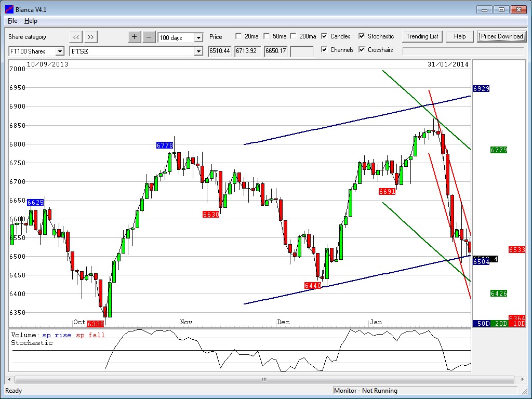This screenshot has height=399, width=532.
Task: Click the next share '>>' button
Action: tap(91, 37)
